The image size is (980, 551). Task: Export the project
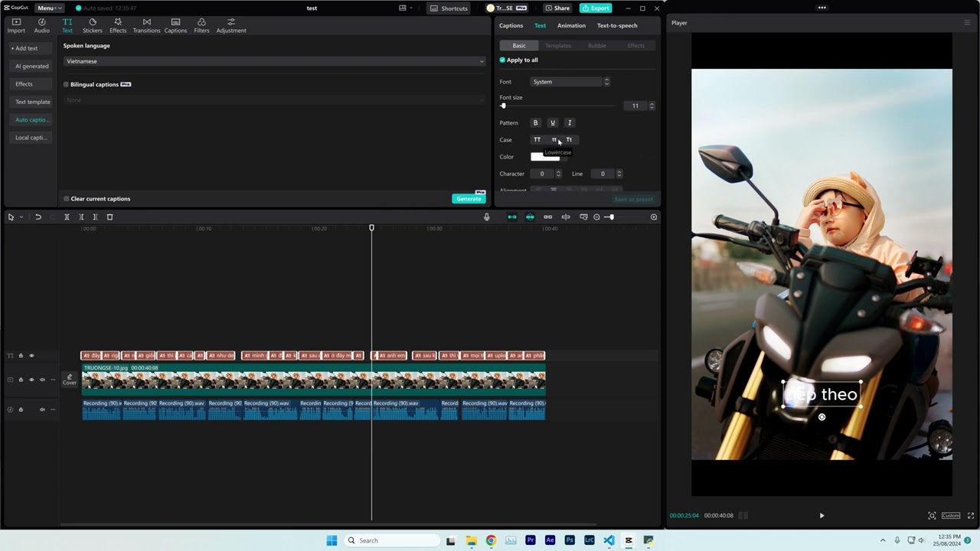tap(596, 8)
